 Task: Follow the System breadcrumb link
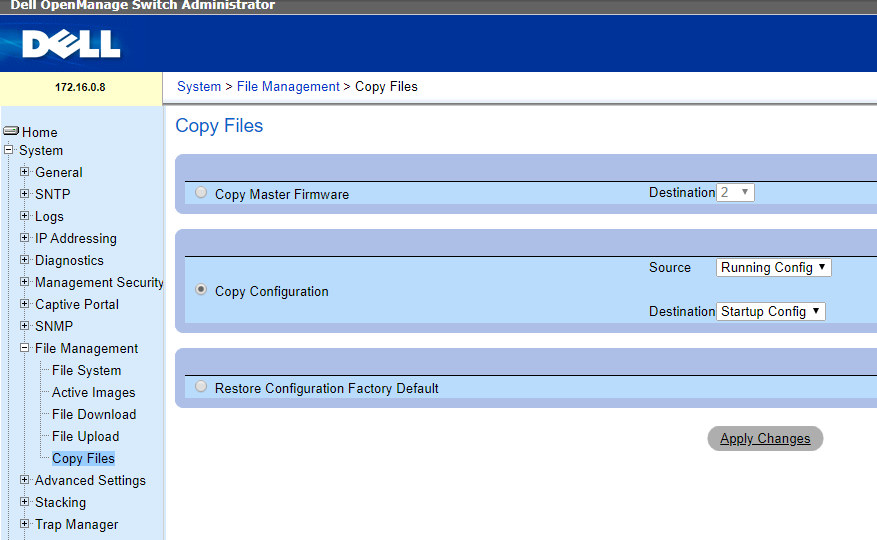tap(199, 87)
